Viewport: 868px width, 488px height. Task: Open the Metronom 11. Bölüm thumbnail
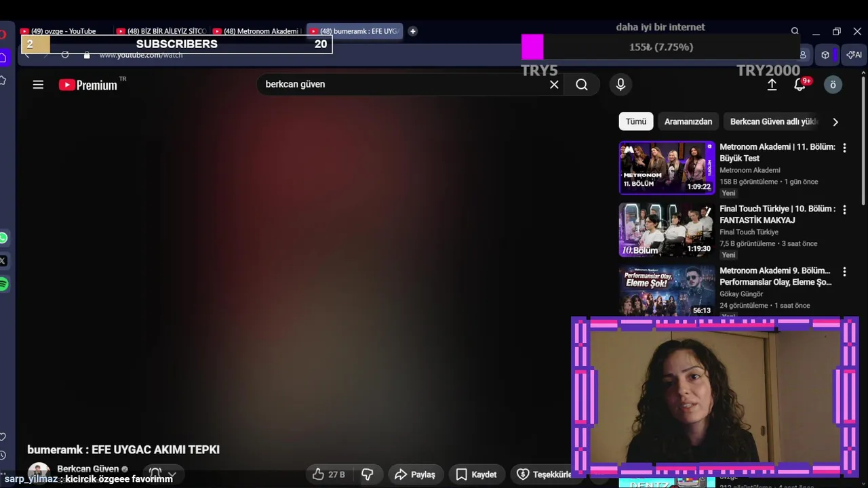click(667, 167)
